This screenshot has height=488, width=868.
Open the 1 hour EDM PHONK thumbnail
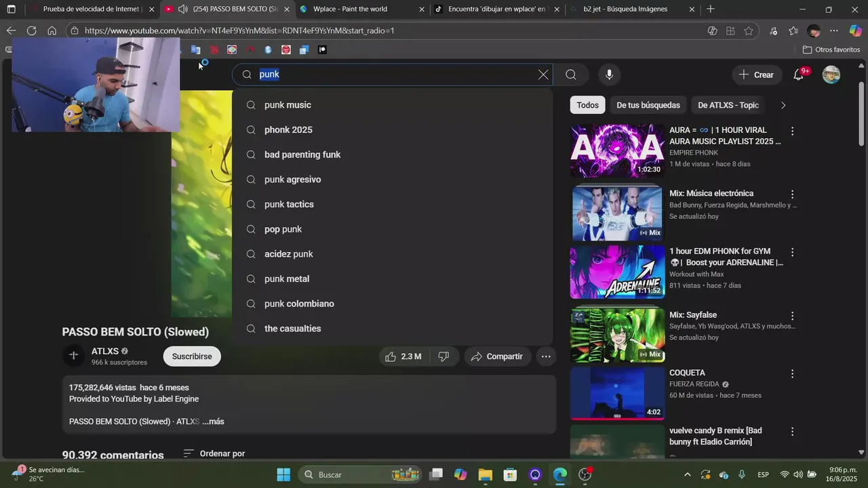(x=617, y=272)
